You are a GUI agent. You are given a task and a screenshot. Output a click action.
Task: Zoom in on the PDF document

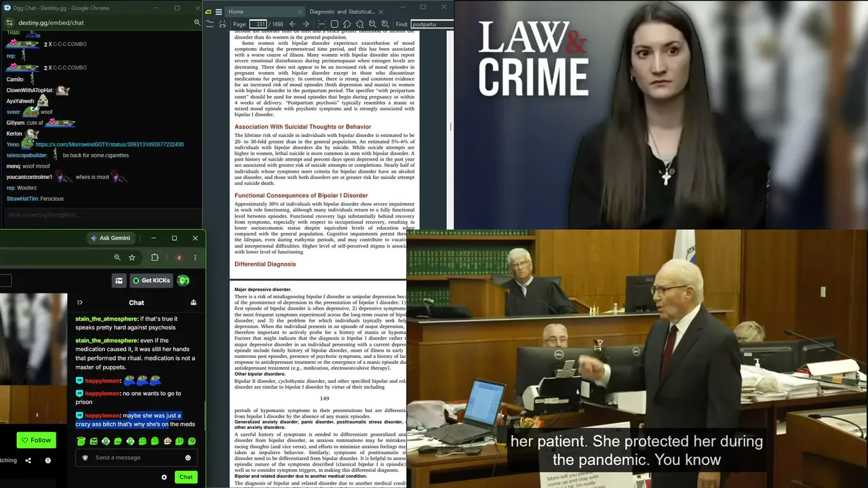385,24
